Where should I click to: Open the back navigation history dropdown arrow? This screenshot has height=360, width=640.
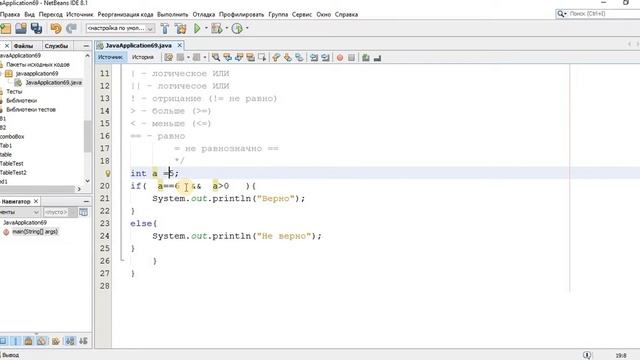(188, 58)
